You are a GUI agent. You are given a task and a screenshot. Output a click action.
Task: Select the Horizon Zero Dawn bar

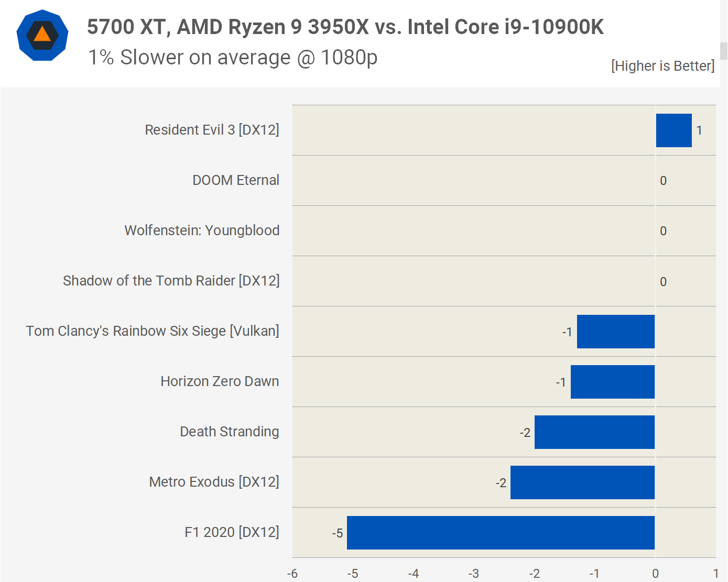(x=612, y=382)
